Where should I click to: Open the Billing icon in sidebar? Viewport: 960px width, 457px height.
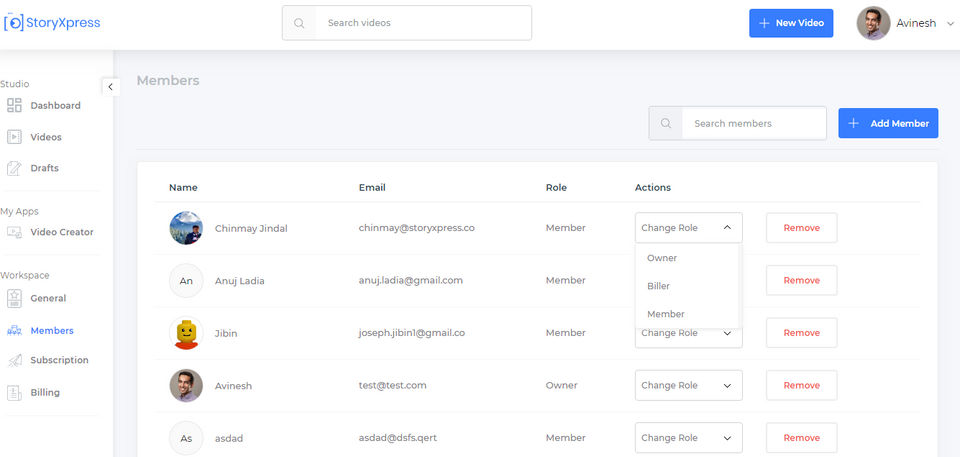click(x=14, y=393)
